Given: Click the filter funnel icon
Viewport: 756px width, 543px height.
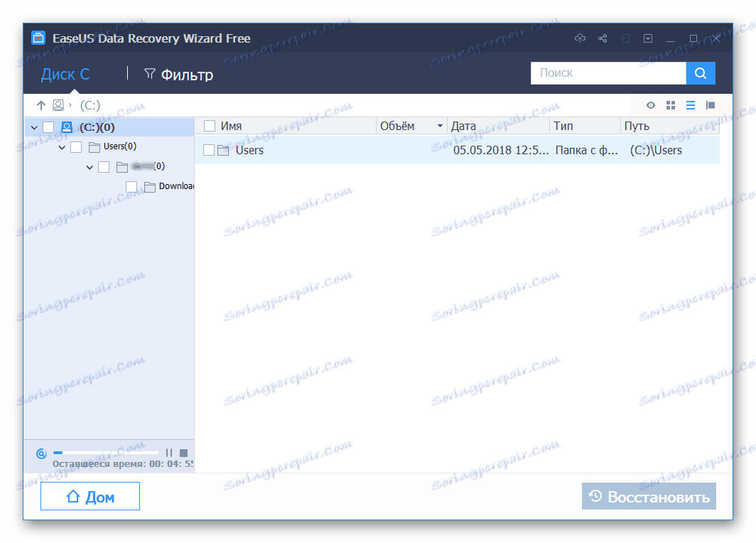Looking at the screenshot, I should (x=150, y=73).
